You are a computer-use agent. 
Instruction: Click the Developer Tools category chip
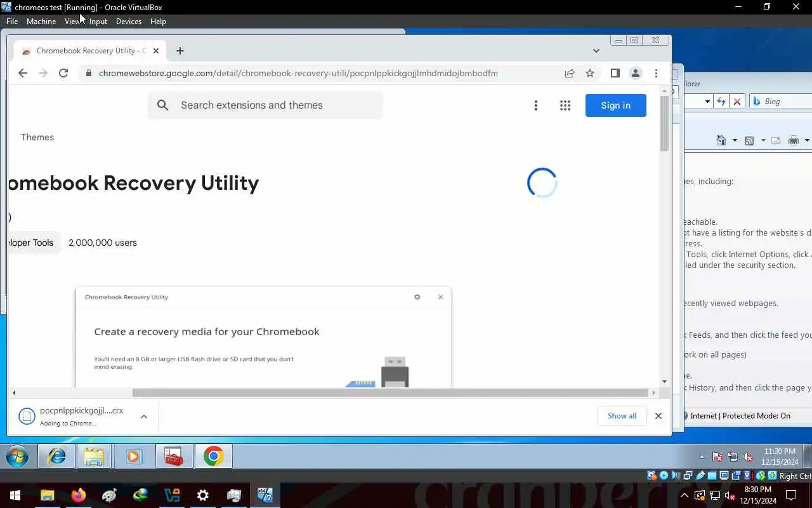tap(33, 243)
